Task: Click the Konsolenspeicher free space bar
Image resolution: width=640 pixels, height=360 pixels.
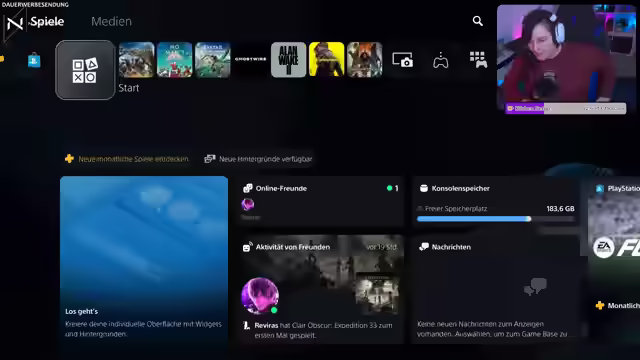Action: click(x=496, y=219)
